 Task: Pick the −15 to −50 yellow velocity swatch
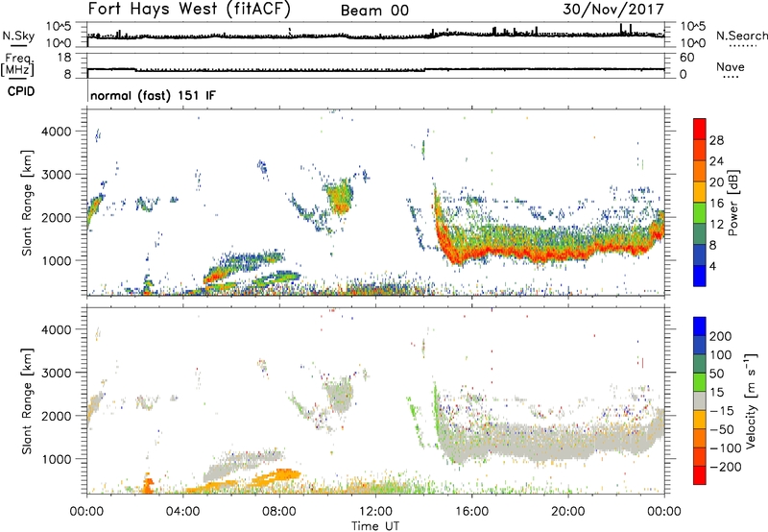[700, 420]
